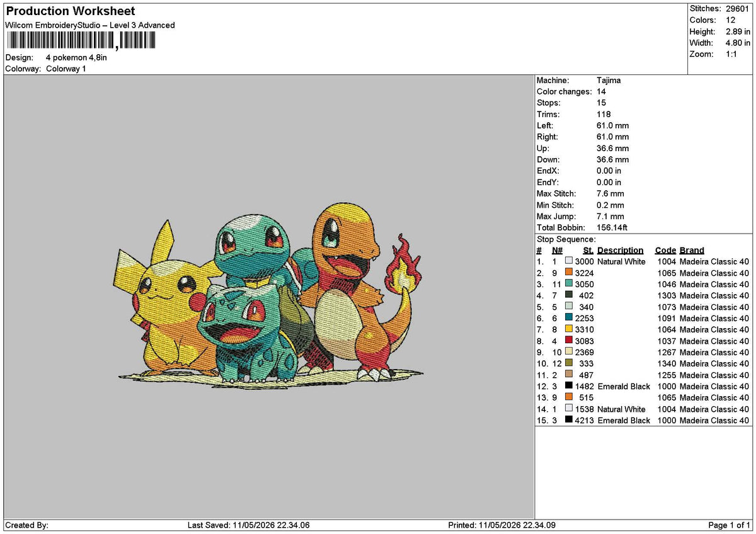Image resolution: width=756 pixels, height=534 pixels.
Task: Click the stitch count "29601"
Action: [x=738, y=9]
